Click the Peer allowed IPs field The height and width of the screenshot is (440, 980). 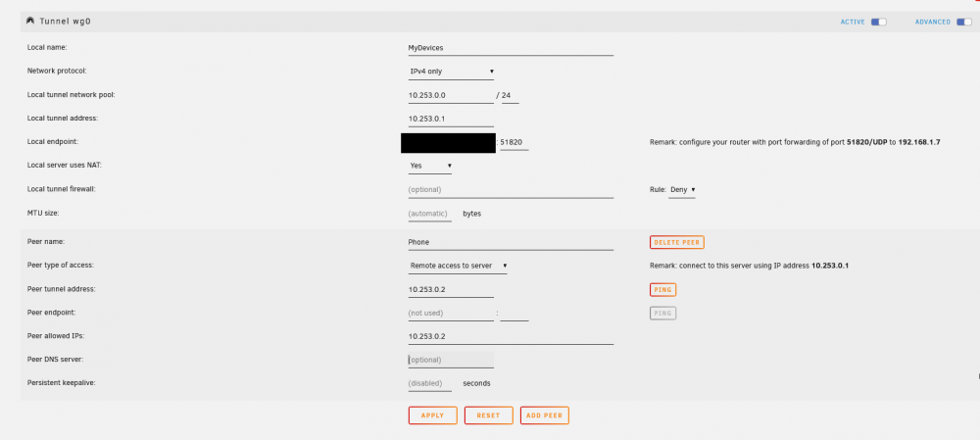(x=511, y=337)
